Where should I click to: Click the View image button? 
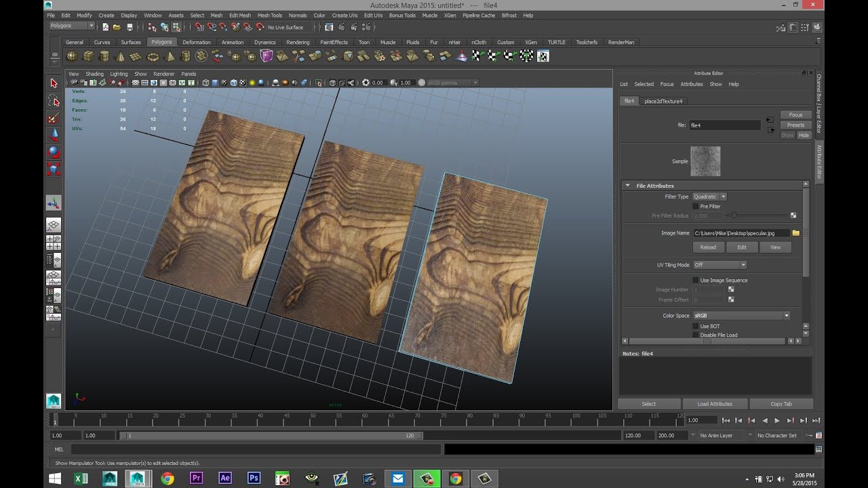coord(775,247)
